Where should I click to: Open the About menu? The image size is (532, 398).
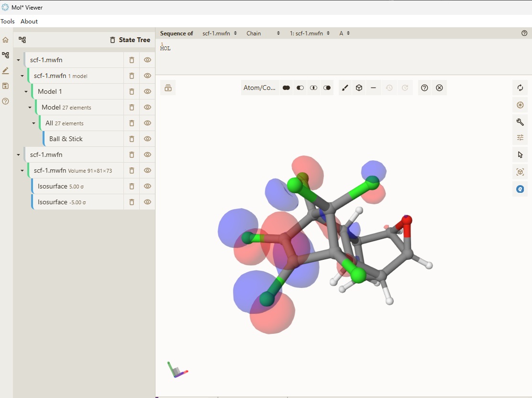point(29,22)
